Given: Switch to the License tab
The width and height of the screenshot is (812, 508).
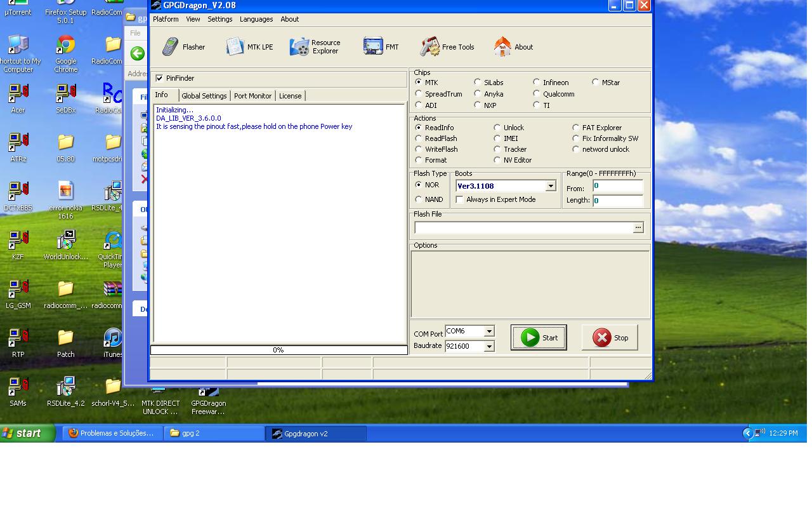Looking at the screenshot, I should (291, 96).
